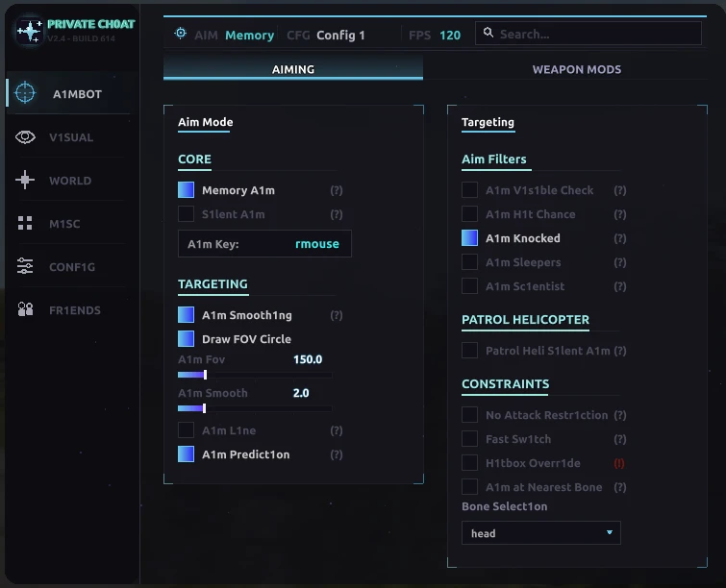Check No Attack Restr1ction box
The height and width of the screenshot is (588, 726).
click(x=469, y=414)
